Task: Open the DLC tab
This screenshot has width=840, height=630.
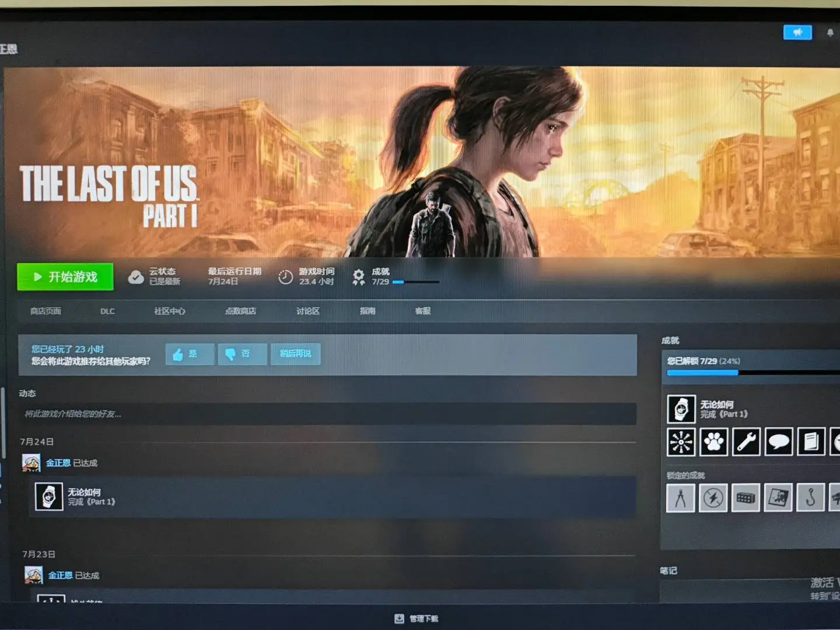Action: (107, 311)
